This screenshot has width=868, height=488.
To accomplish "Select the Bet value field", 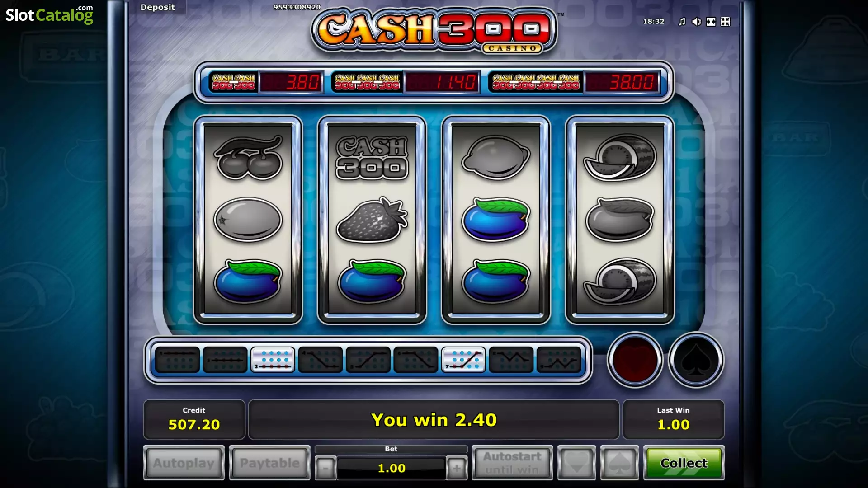I will [391, 468].
